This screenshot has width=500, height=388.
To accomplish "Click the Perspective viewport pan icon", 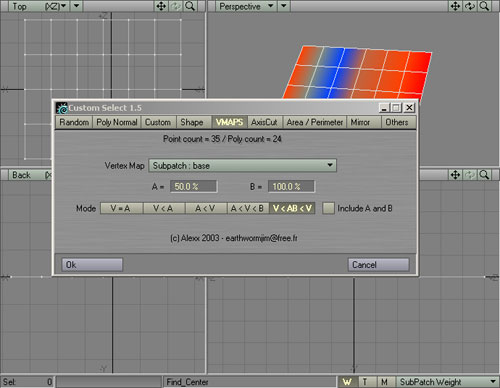I will click(x=455, y=6).
